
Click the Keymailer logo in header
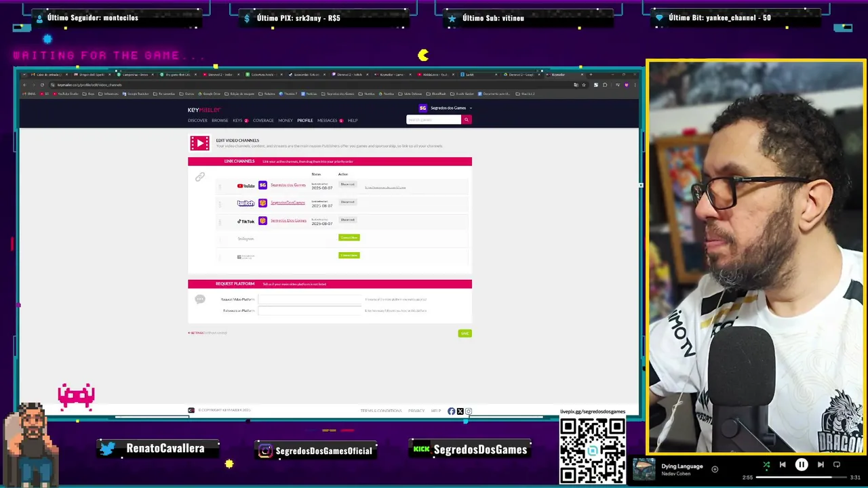(204, 110)
